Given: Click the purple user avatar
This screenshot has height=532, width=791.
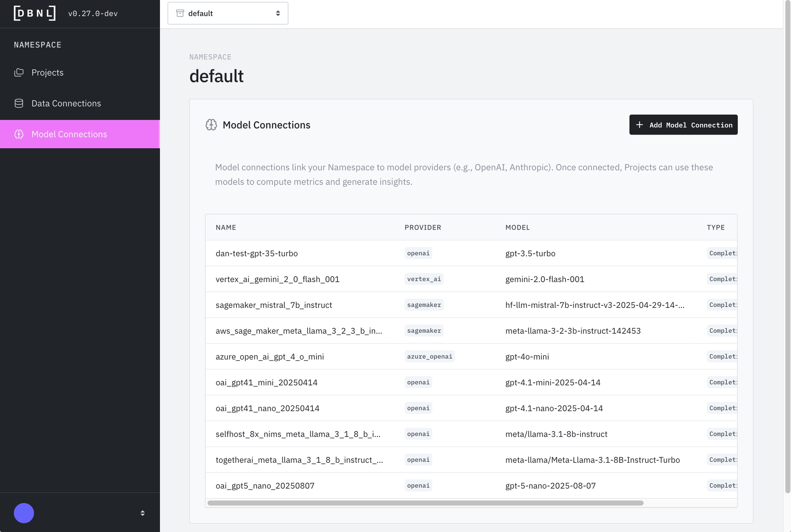Looking at the screenshot, I should pyautogui.click(x=24, y=513).
